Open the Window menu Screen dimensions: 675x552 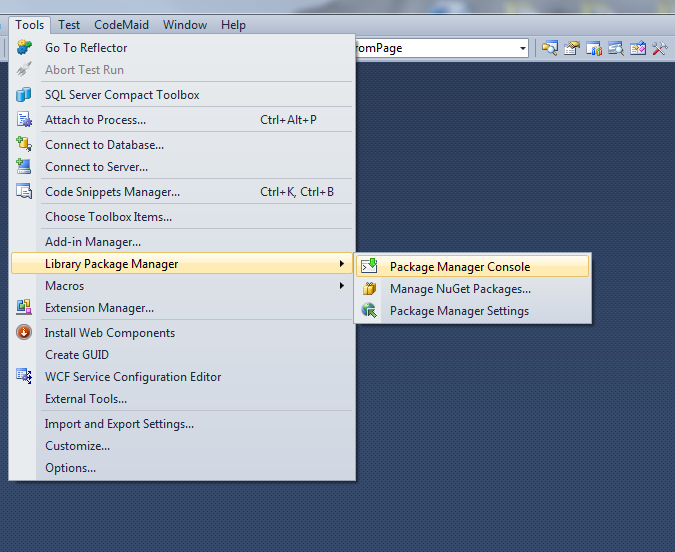tap(185, 25)
